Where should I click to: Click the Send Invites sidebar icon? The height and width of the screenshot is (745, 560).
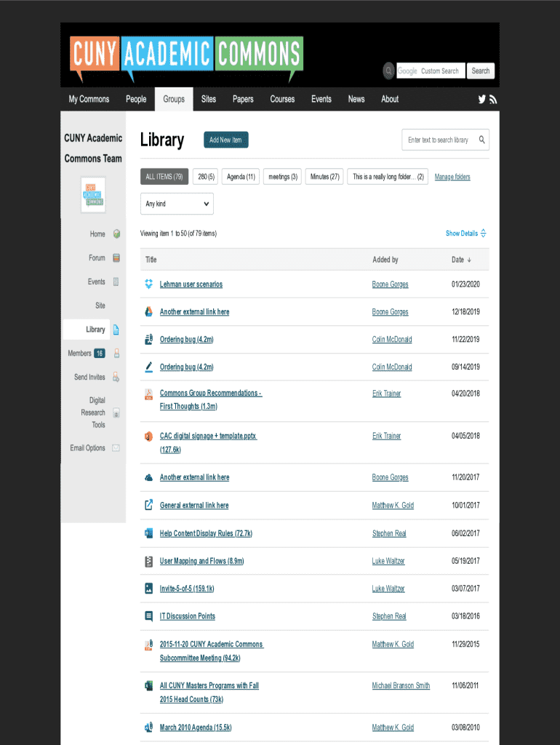point(116,377)
